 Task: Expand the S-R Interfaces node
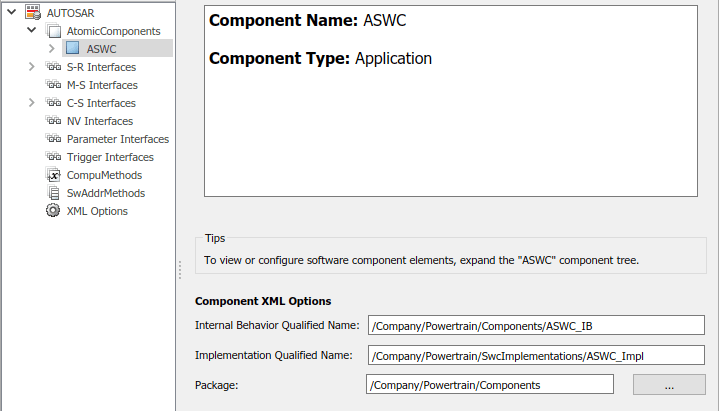32,67
